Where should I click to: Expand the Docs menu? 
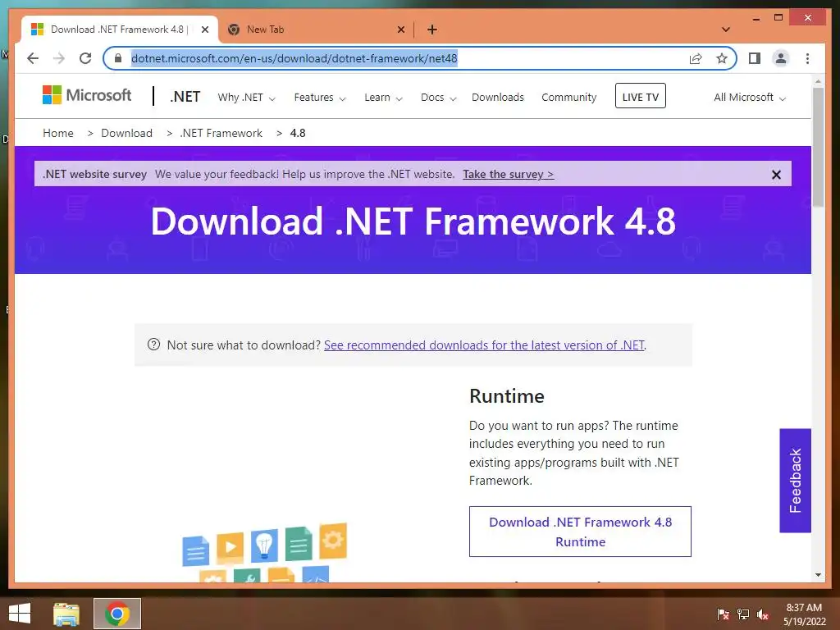pyautogui.click(x=438, y=98)
